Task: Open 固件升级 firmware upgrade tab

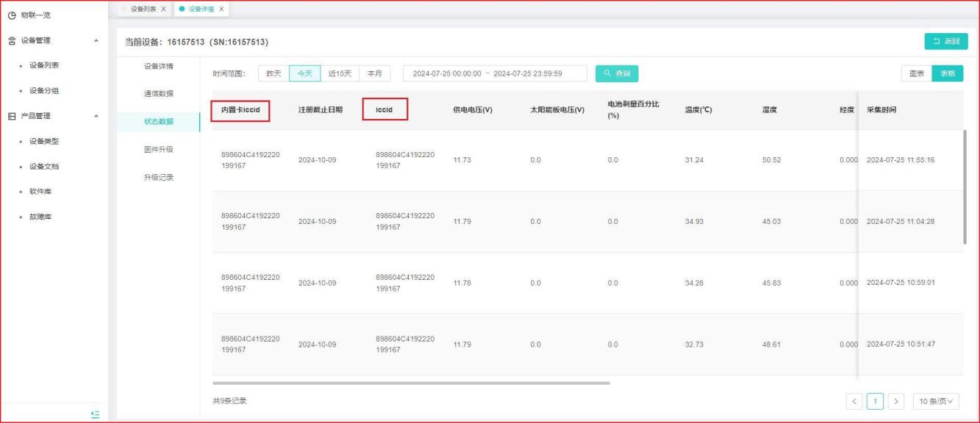Action: [158, 149]
